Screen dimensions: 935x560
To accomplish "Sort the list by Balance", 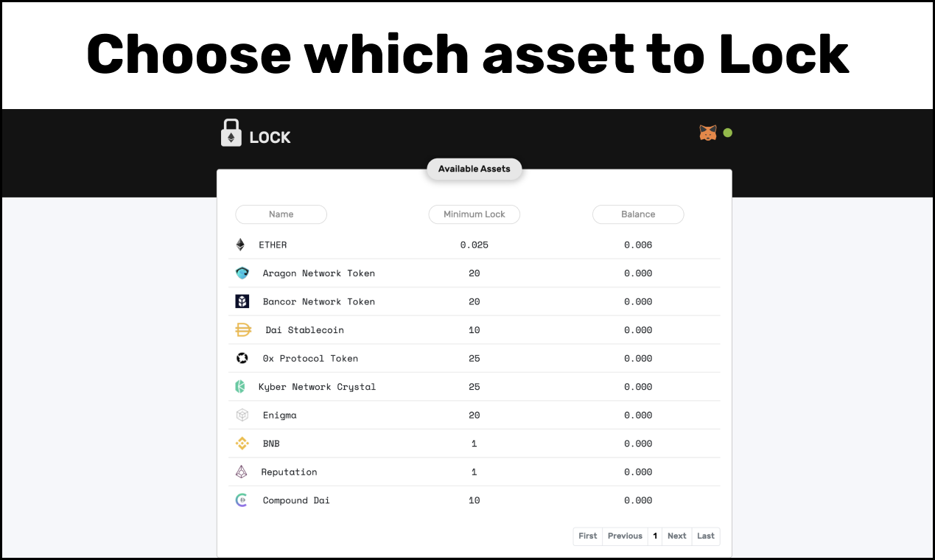I will (x=638, y=214).
